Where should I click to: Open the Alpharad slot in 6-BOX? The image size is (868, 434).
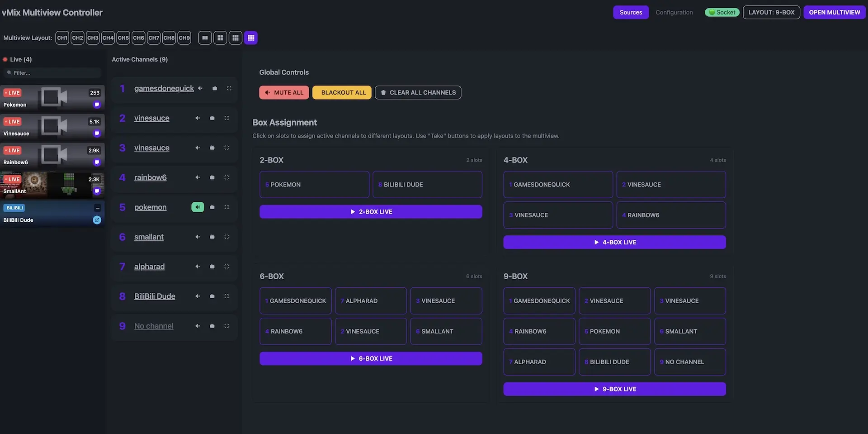pos(370,301)
